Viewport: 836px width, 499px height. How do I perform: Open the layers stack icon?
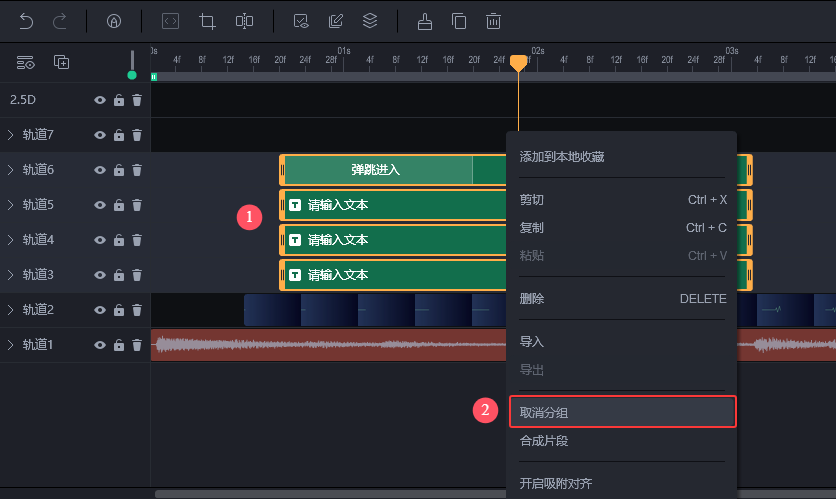point(369,20)
